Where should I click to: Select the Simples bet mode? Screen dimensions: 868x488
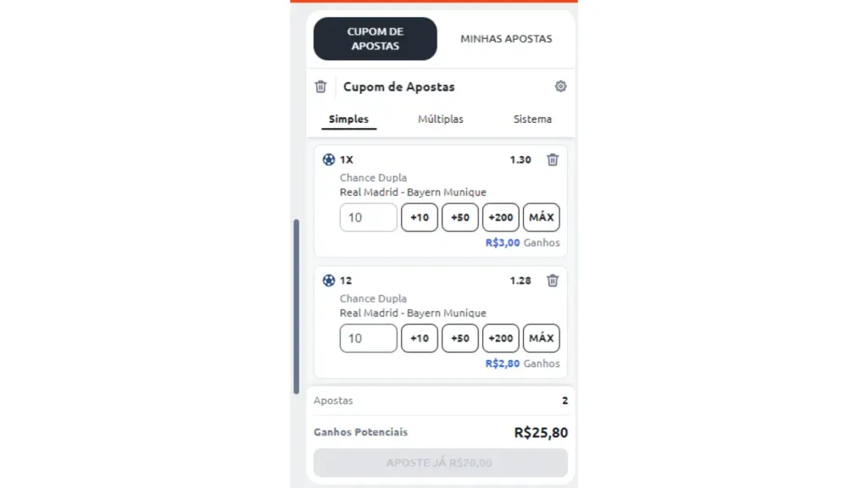click(348, 119)
